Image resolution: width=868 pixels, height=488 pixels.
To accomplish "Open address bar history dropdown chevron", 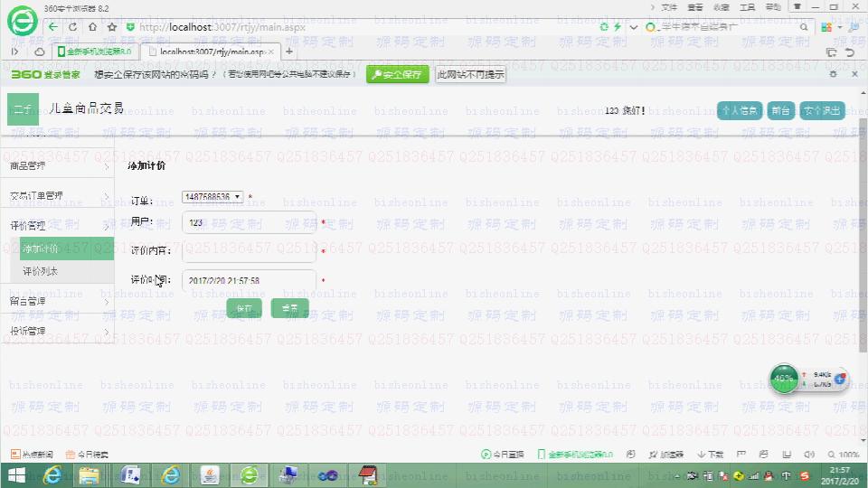I will click(x=633, y=26).
